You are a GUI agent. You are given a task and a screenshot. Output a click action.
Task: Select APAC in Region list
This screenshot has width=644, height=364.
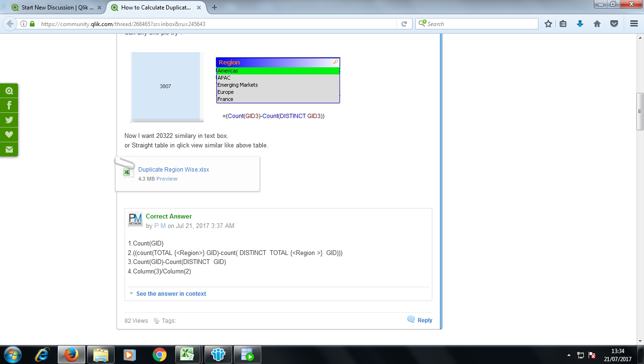pyautogui.click(x=278, y=78)
